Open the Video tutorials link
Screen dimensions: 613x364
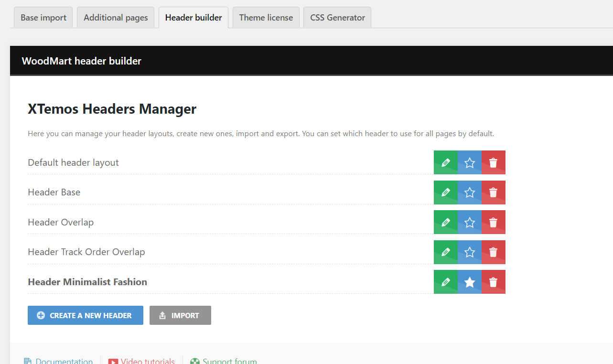[x=141, y=361]
